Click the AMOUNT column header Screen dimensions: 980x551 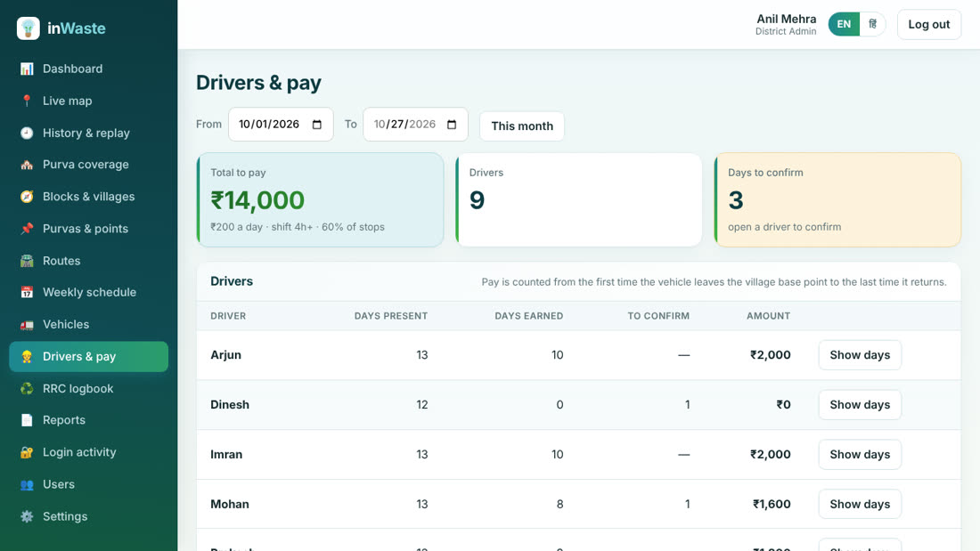tap(768, 316)
